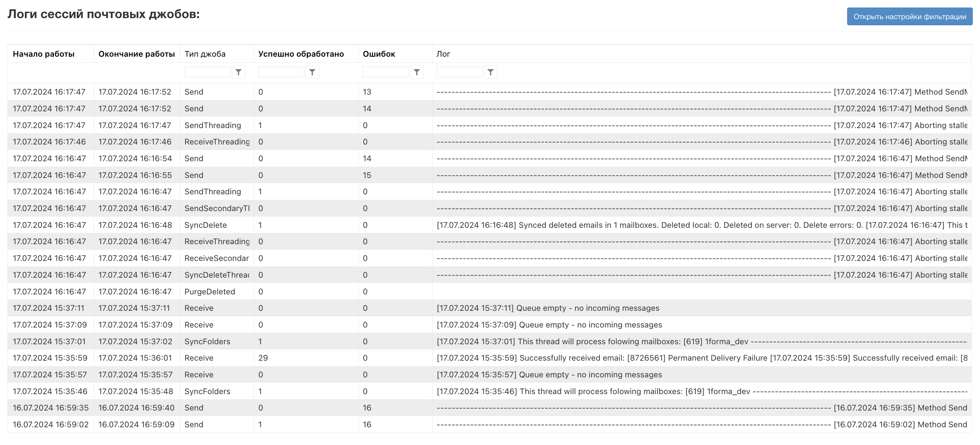Sort by Начало работы column header

pyautogui.click(x=44, y=54)
